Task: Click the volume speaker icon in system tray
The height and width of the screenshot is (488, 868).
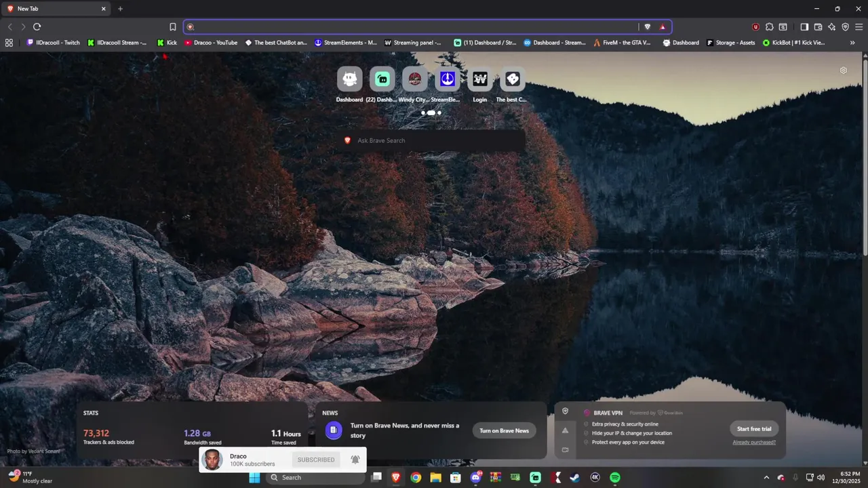Action: tap(821, 477)
